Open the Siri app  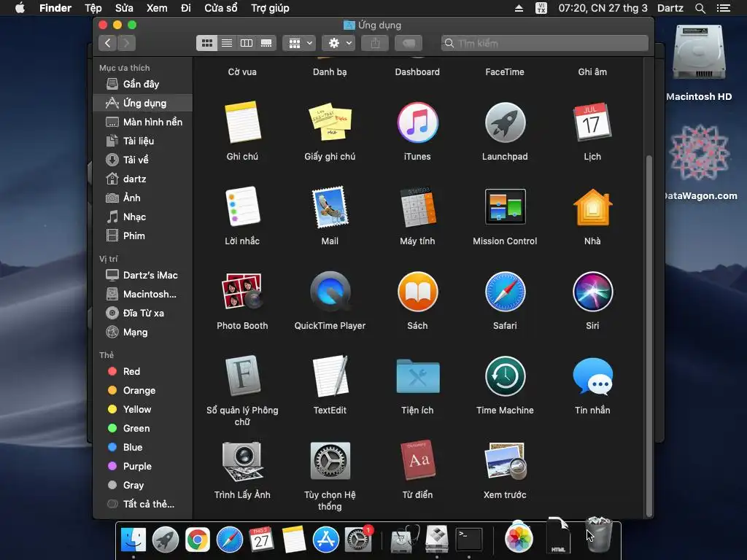tap(592, 292)
